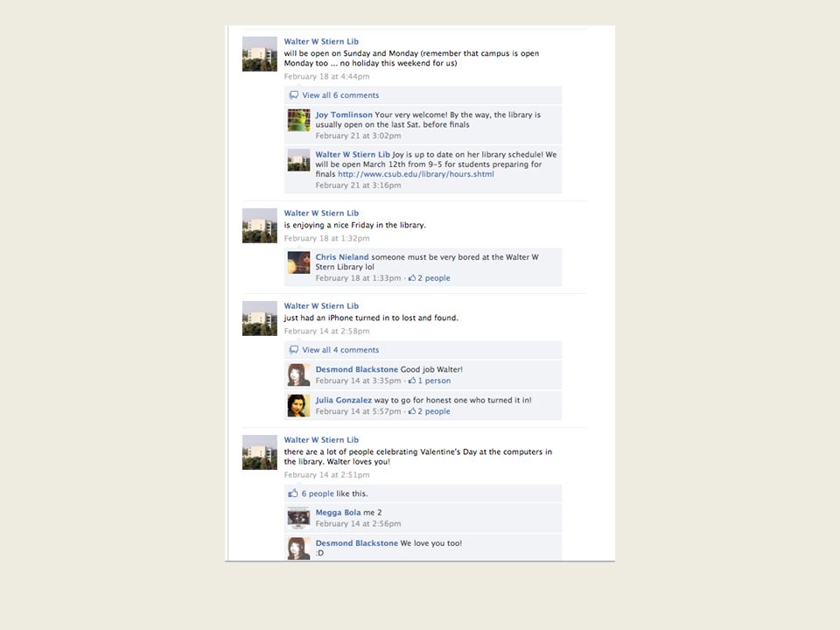Expand View all 4 comments

coord(340,350)
